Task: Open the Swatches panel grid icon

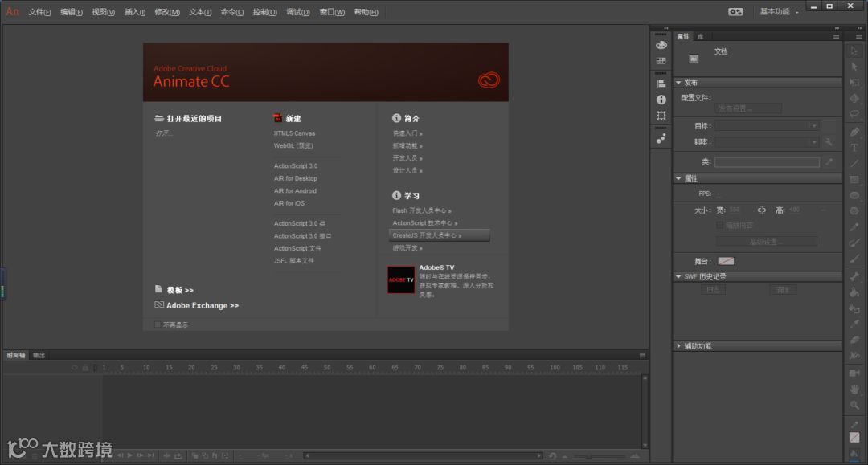Action: [661, 61]
